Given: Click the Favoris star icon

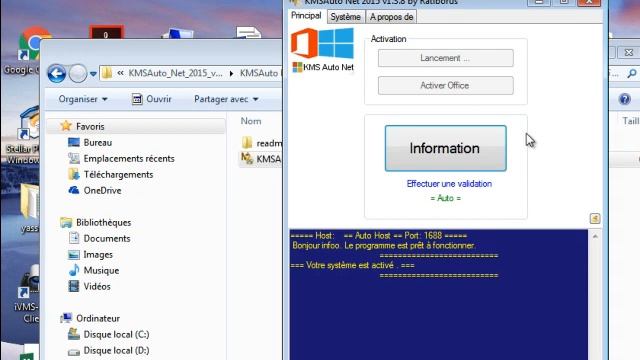Looking at the screenshot, I should click(66, 126).
